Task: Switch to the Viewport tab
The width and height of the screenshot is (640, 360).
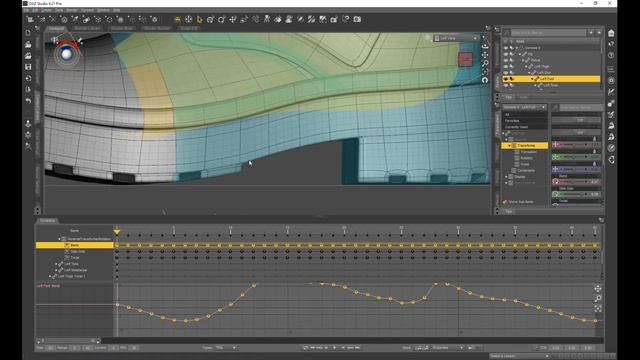Action: pyautogui.click(x=56, y=29)
